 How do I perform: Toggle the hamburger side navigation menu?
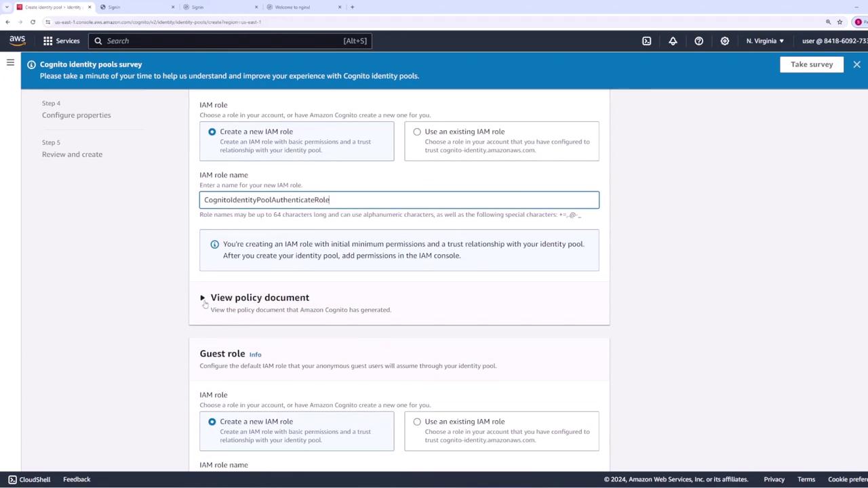tap(10, 62)
